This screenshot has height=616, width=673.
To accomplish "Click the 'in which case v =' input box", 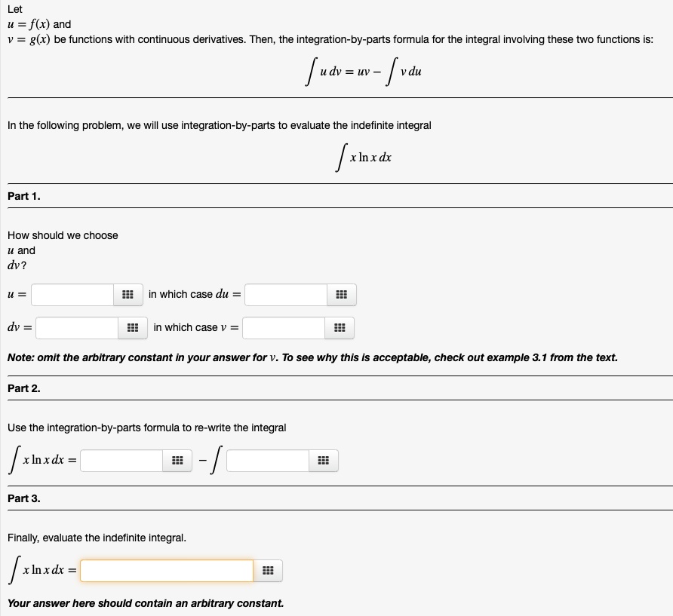I will click(x=284, y=328).
